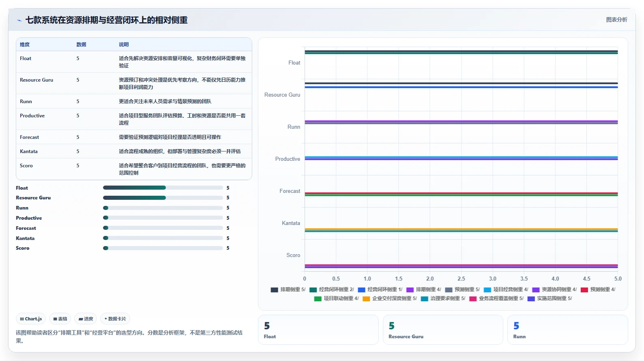The image size is (644, 361).
Task: Click the Kantata label on the chart axis
Action: point(291,223)
